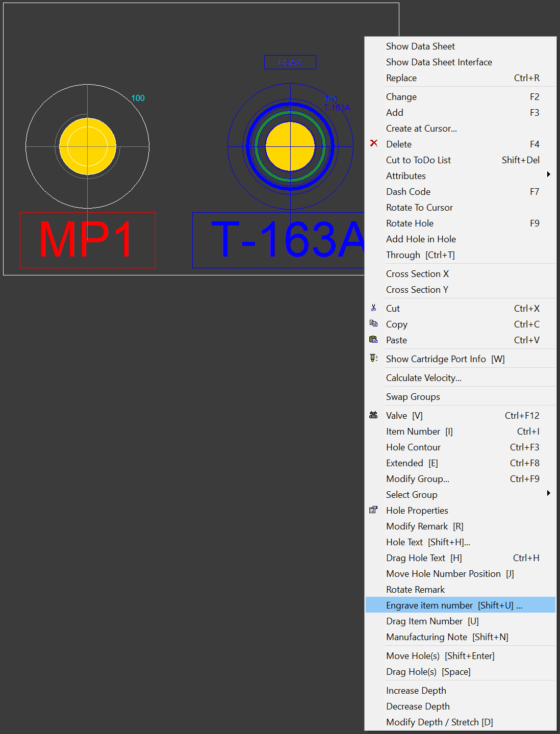
Task: Select Rotate Hole
Action: [x=461, y=223]
